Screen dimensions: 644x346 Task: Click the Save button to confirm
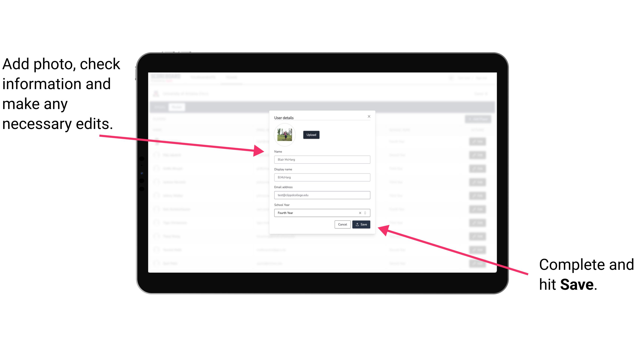(361, 224)
